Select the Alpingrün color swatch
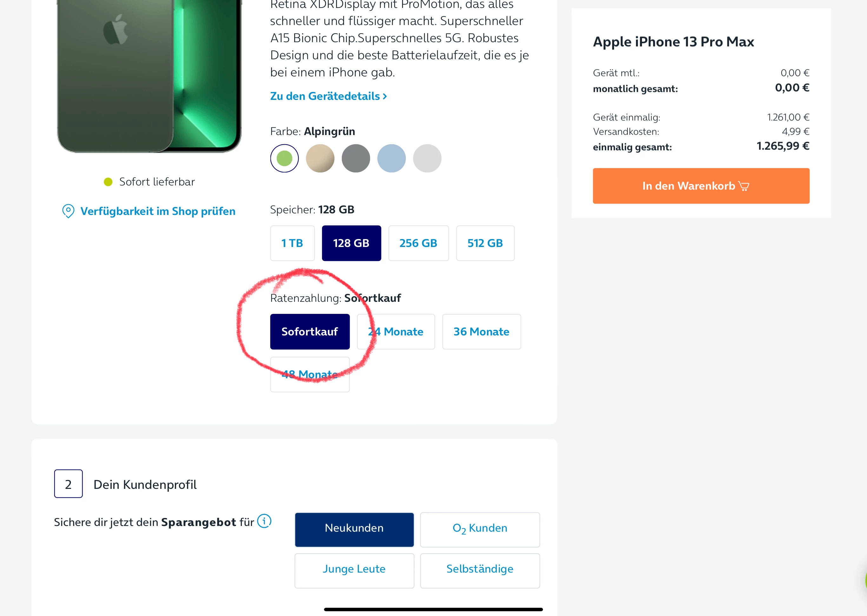The image size is (867, 616). pos(284,158)
